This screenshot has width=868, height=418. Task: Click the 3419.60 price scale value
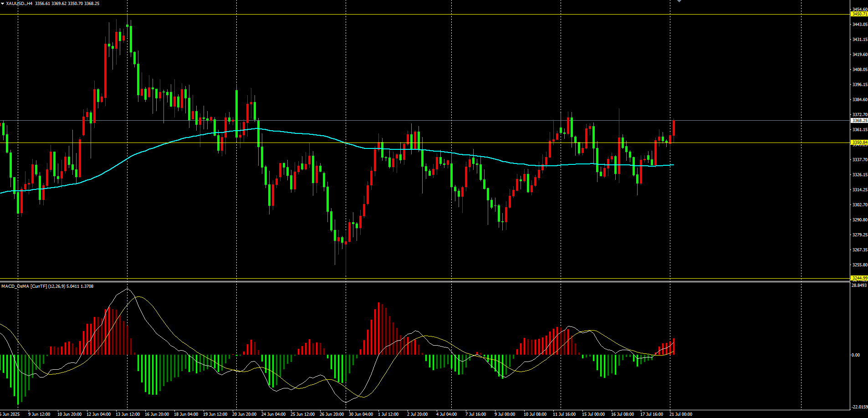tap(860, 55)
